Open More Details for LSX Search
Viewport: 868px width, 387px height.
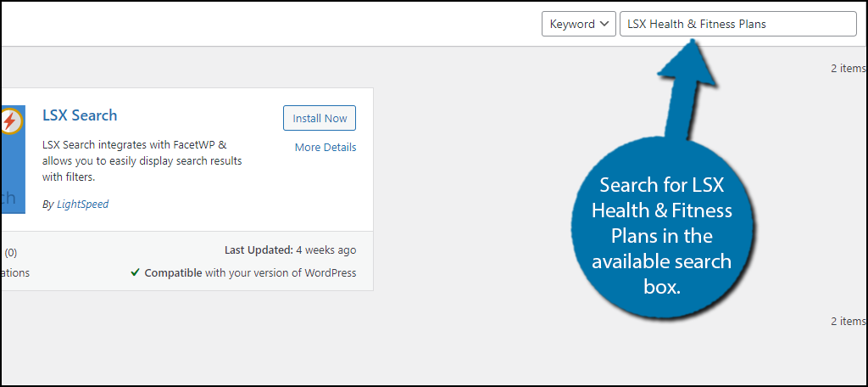pyautogui.click(x=325, y=148)
